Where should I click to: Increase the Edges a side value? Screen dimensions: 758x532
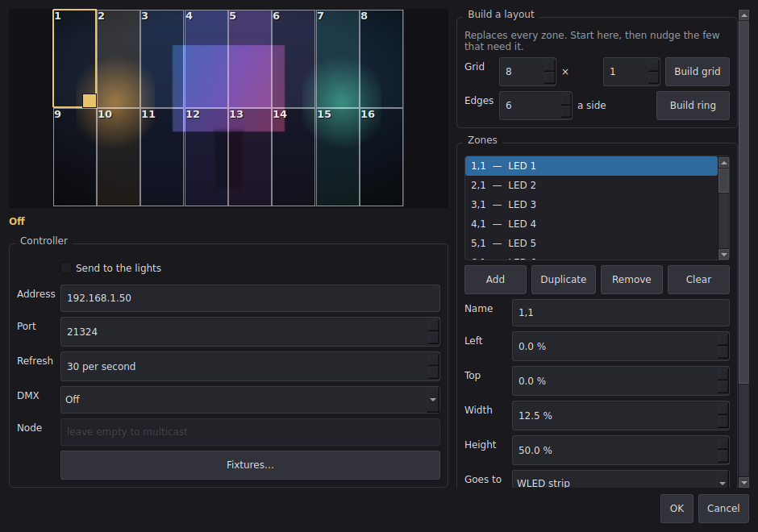[x=565, y=99]
